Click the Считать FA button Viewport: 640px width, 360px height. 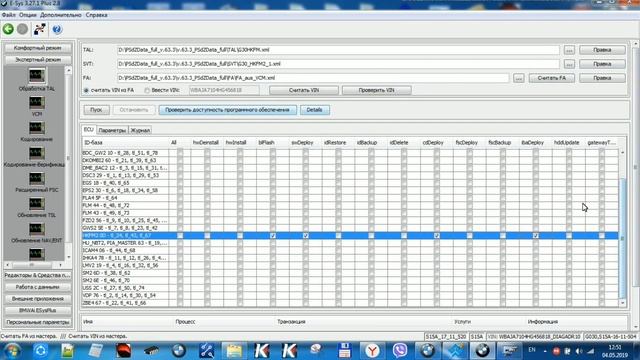(x=551, y=78)
